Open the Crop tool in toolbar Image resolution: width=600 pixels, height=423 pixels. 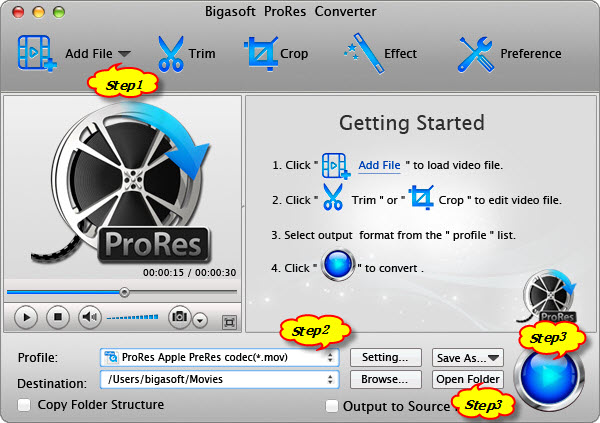tap(261, 54)
